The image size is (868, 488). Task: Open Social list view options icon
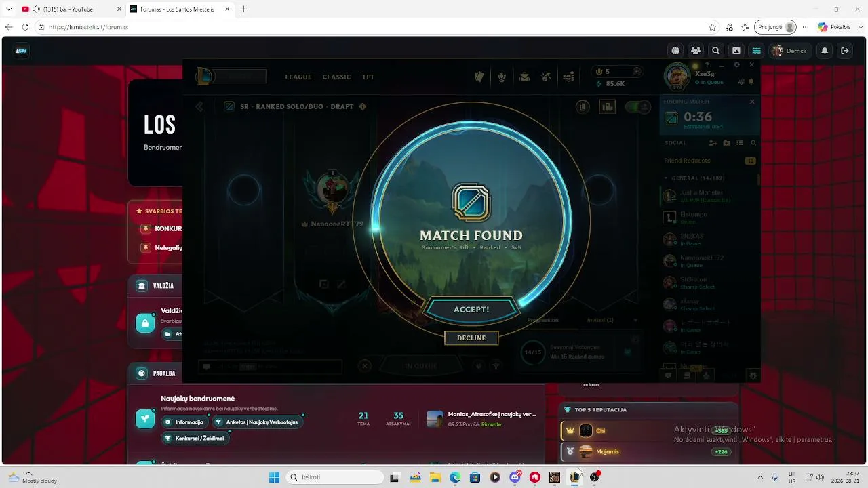coord(740,143)
